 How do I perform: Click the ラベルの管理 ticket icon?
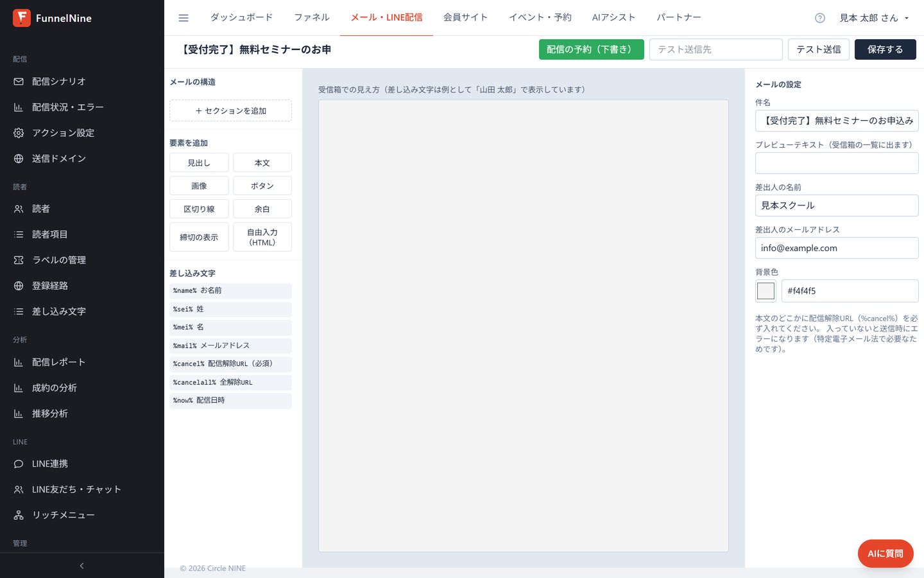tap(19, 260)
